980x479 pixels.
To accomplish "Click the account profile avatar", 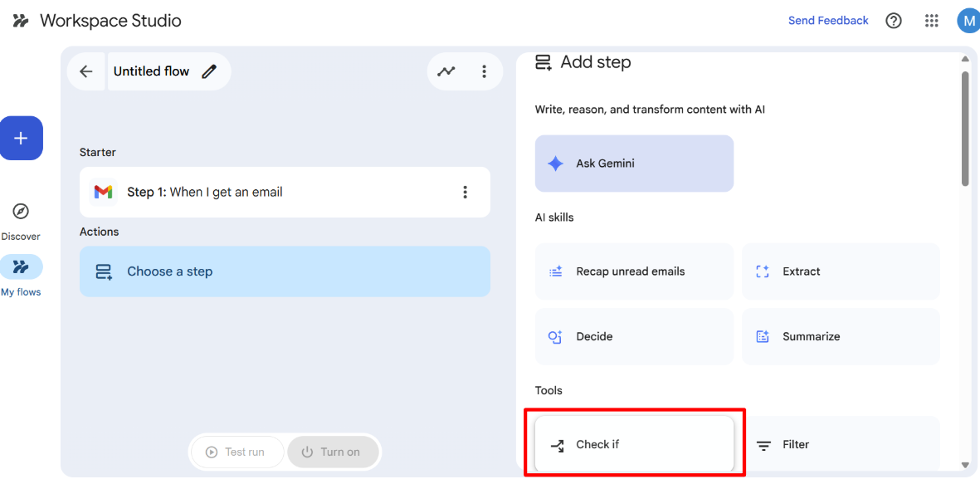I will pyautogui.click(x=968, y=21).
